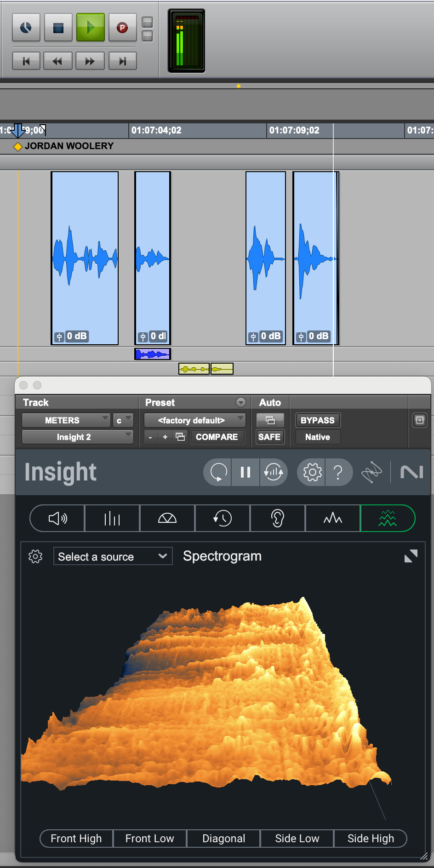434x868 pixels.
Task: Select the Front High view
Action: [76, 839]
